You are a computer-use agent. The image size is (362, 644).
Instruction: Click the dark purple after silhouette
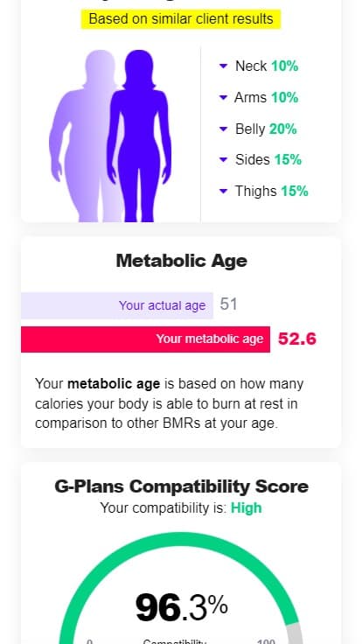tap(140, 136)
